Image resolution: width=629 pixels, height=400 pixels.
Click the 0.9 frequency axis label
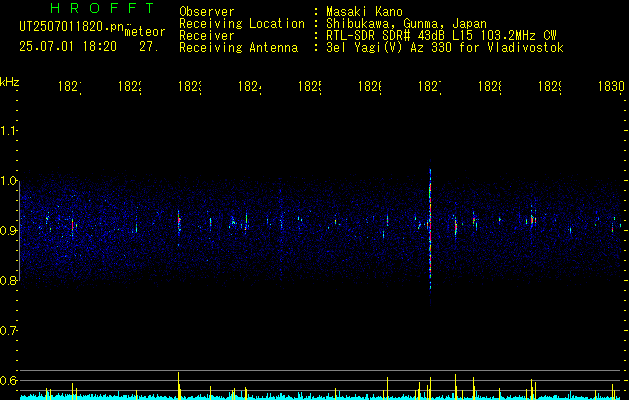(9, 231)
